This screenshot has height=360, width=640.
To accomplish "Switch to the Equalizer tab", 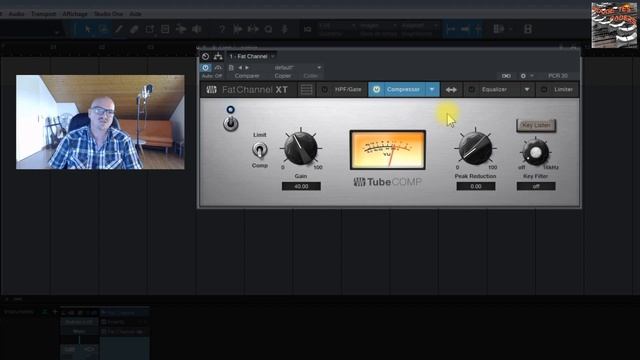I will [x=493, y=89].
